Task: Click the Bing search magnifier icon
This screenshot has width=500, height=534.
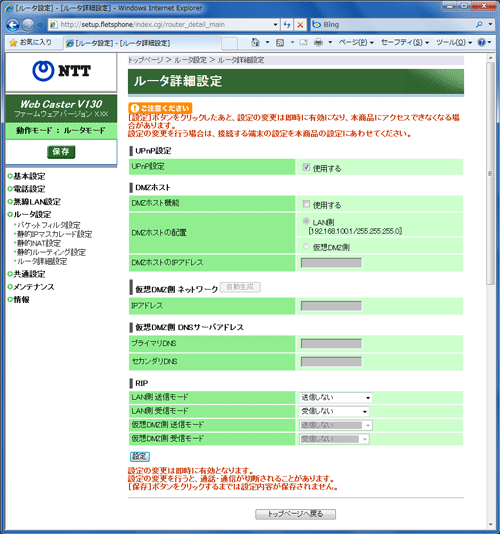Action: [479, 24]
